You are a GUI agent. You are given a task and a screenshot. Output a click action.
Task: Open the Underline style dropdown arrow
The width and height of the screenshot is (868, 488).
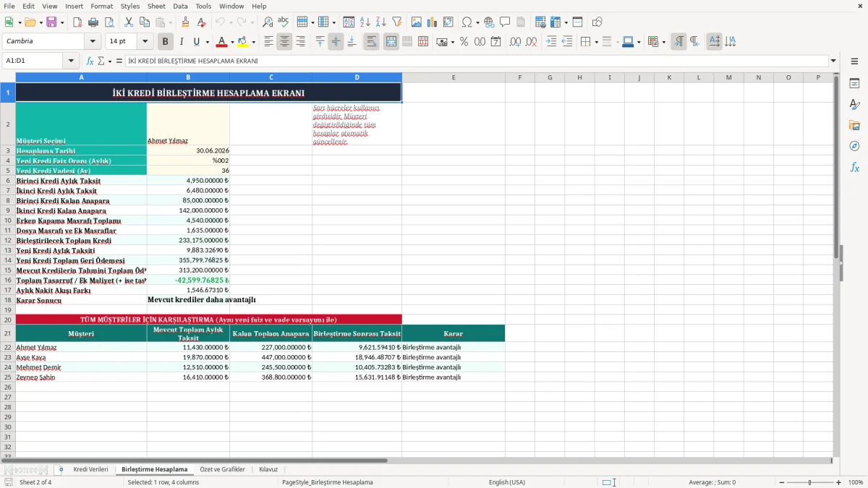point(207,42)
